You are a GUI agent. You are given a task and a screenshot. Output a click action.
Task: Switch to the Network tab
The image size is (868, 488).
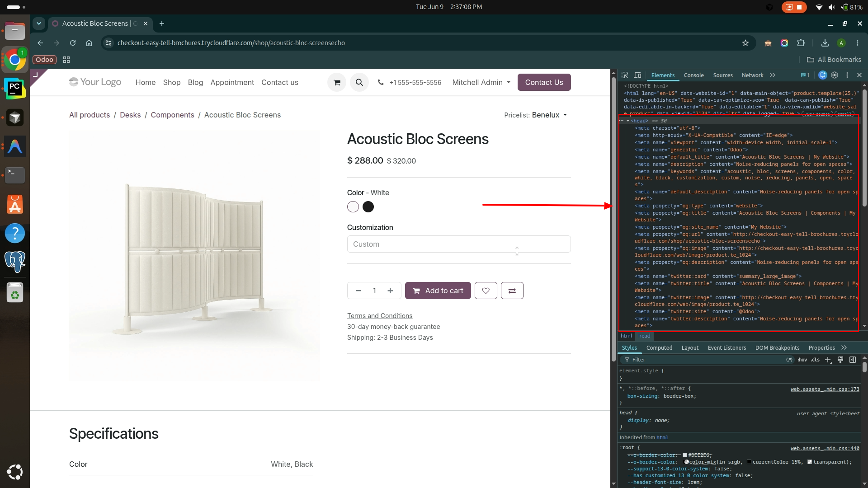pos(752,75)
